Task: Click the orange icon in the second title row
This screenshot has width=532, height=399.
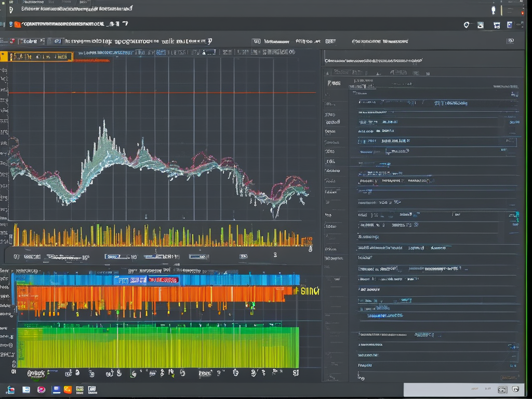Action: pos(17,24)
